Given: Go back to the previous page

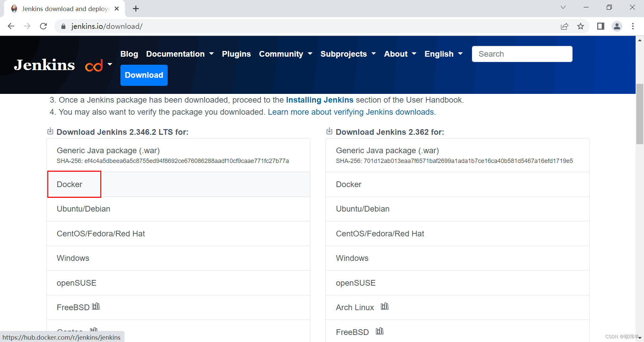Looking at the screenshot, I should (x=11, y=26).
